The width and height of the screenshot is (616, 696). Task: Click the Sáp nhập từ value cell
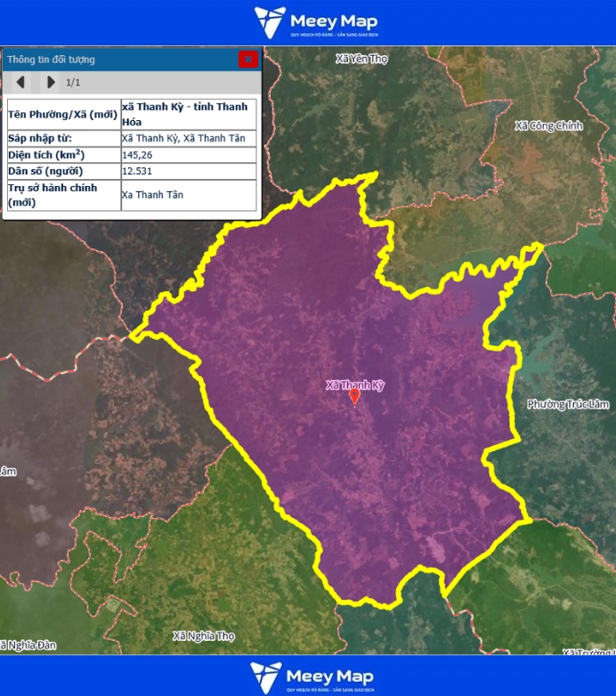click(x=189, y=138)
